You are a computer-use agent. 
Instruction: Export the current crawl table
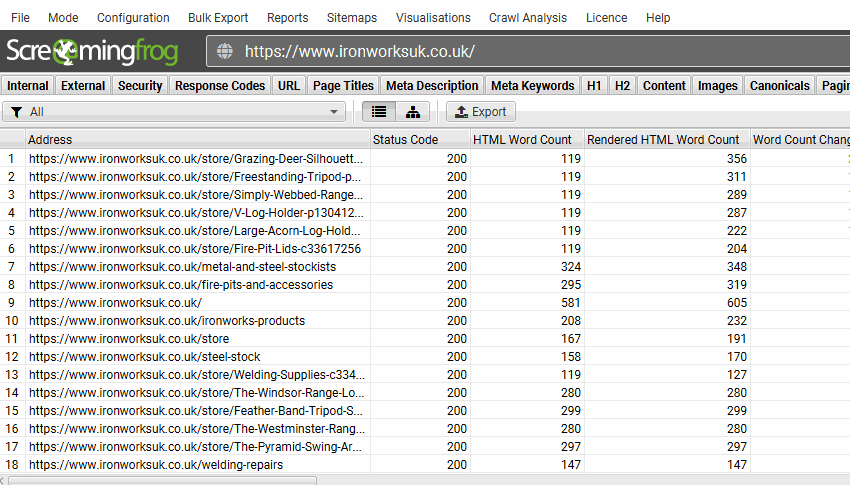[x=480, y=112]
